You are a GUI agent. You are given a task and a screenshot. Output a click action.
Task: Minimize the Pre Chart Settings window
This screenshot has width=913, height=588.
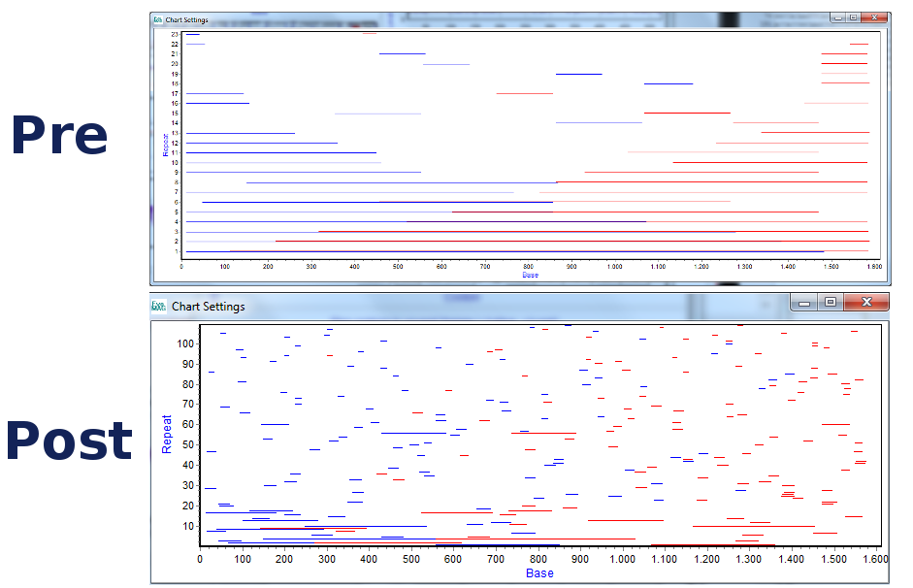point(836,17)
